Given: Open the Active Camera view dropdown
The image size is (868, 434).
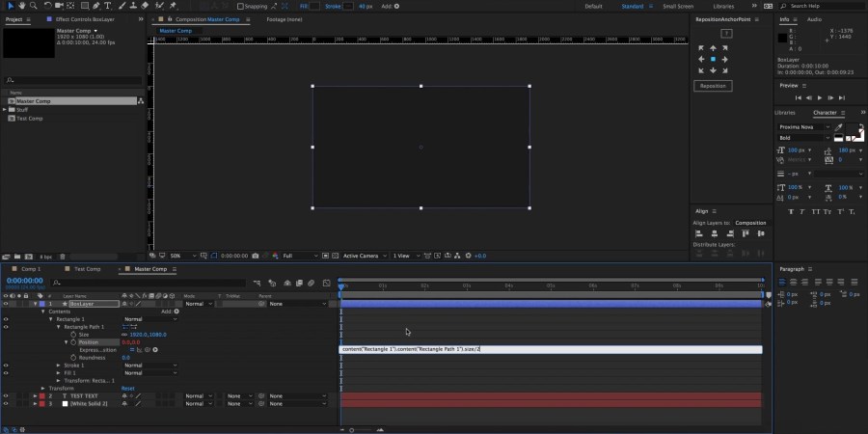Looking at the screenshot, I should pos(365,256).
